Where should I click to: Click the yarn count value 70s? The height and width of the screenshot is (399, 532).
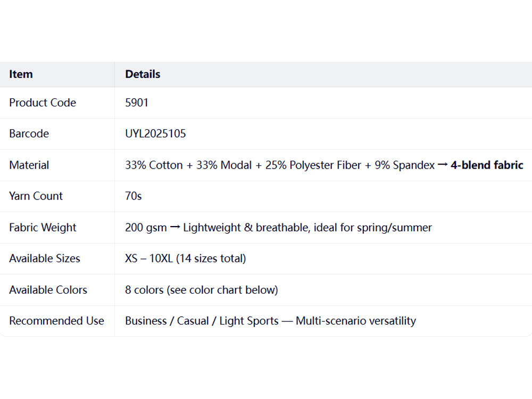coord(134,196)
